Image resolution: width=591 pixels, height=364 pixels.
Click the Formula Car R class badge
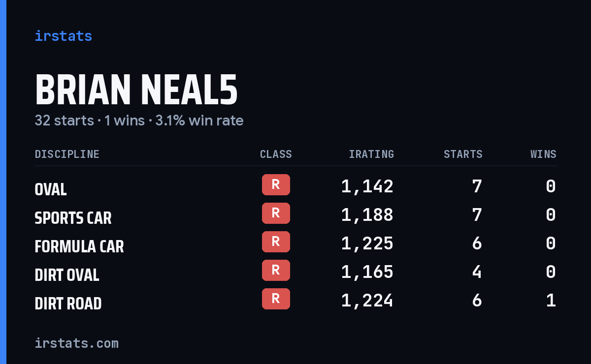pyautogui.click(x=276, y=242)
